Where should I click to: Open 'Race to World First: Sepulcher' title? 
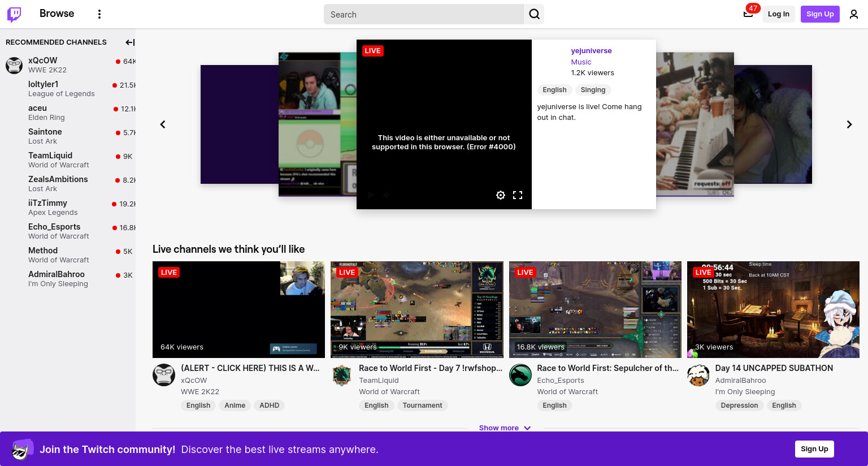pyautogui.click(x=608, y=368)
